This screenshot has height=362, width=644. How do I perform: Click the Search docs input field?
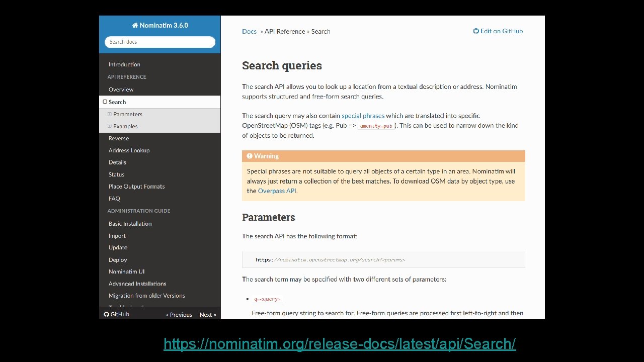click(x=160, y=42)
